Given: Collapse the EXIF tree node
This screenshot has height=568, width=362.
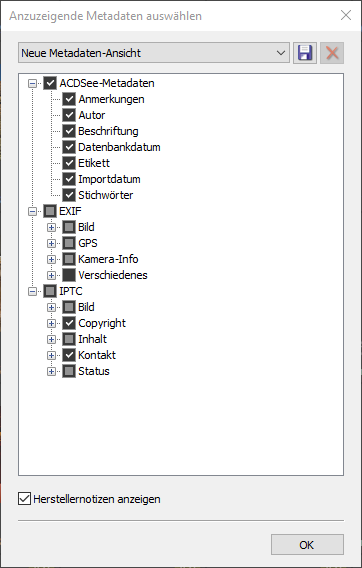Looking at the screenshot, I should (33, 211).
